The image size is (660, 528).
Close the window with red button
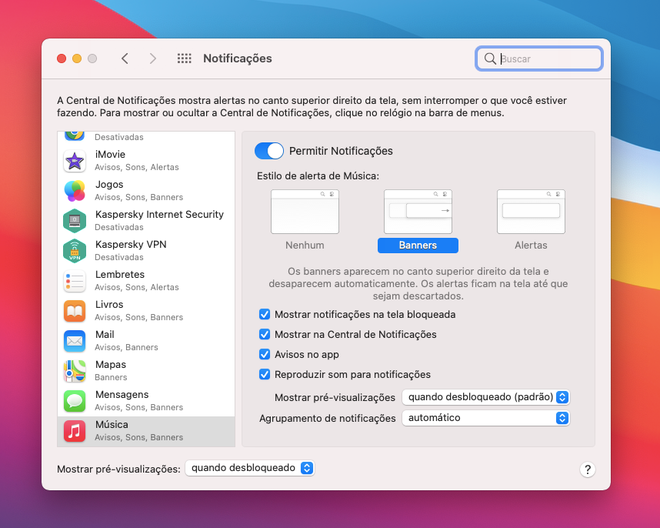[61, 59]
